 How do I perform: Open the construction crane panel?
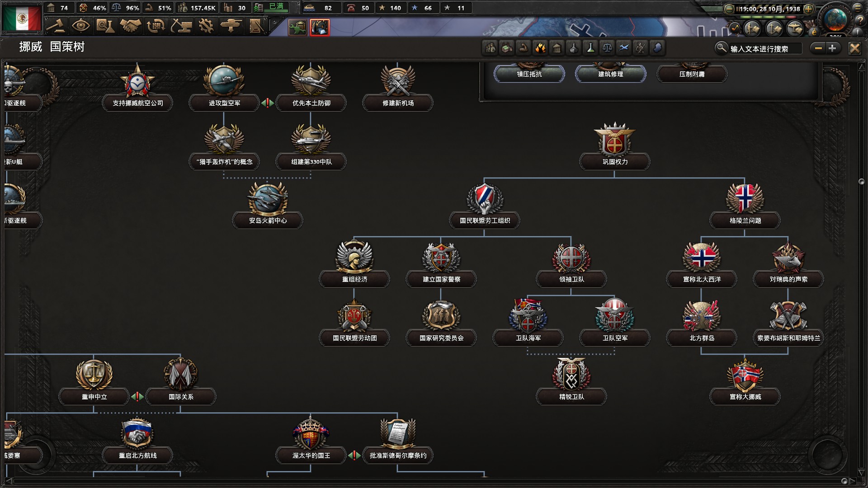tap(181, 26)
